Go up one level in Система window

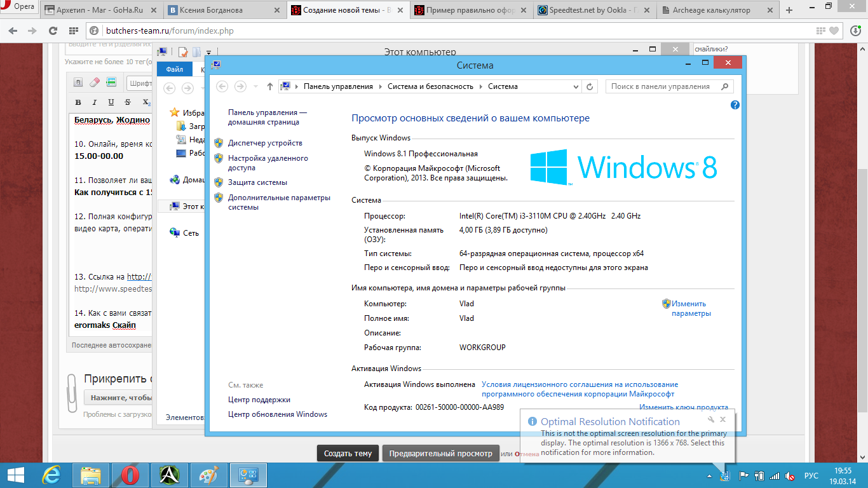pyautogui.click(x=270, y=86)
